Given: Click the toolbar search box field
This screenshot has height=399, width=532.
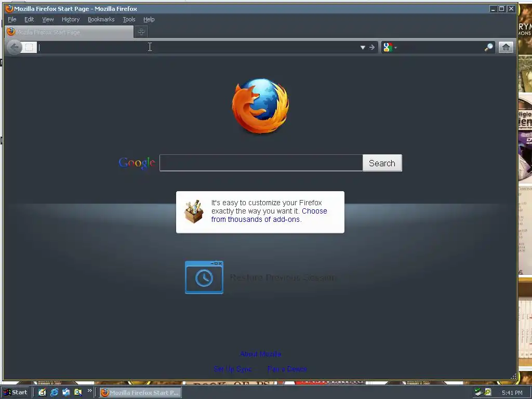Looking at the screenshot, I should coord(441,47).
